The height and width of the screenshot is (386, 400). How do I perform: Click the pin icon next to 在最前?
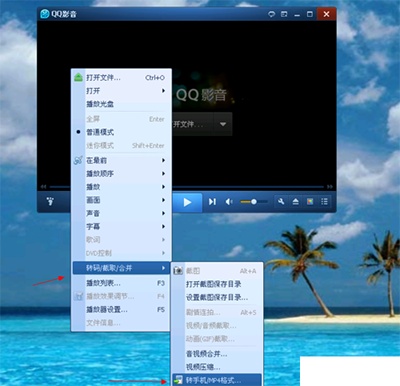(78, 160)
